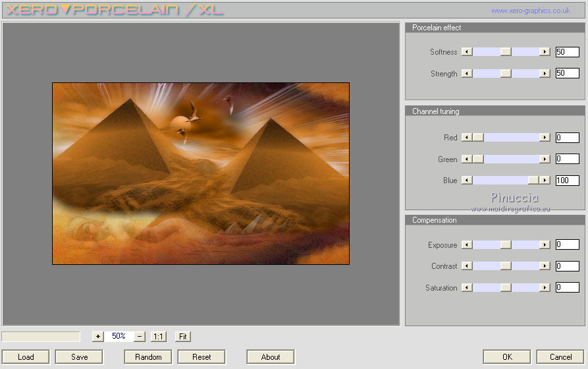The image size is (588, 369).
Task: Click Green channel right arrow
Action: [545, 159]
